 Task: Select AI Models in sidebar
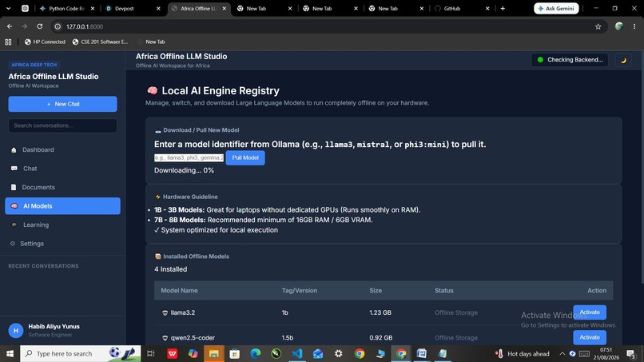click(62, 206)
